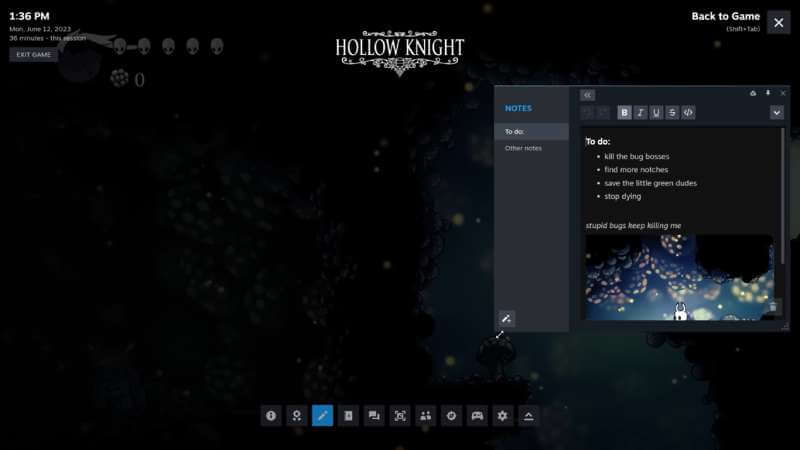This screenshot has height=450, width=800.
Task: Delete the note using trash icon
Action: click(772, 307)
